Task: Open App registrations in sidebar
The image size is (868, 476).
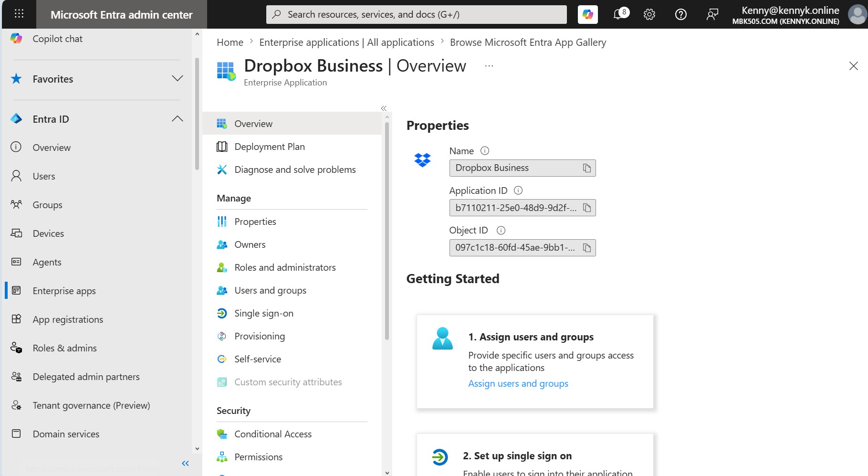Action: [x=68, y=319]
